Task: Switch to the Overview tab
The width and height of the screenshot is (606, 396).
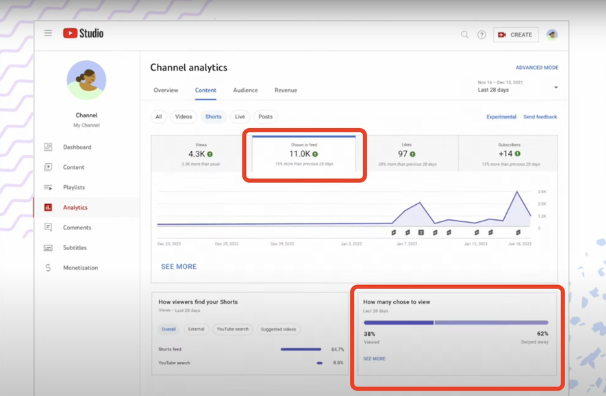Action: (166, 90)
